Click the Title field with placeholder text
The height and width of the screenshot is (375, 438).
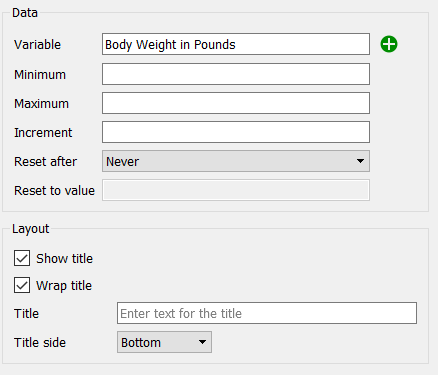point(267,313)
